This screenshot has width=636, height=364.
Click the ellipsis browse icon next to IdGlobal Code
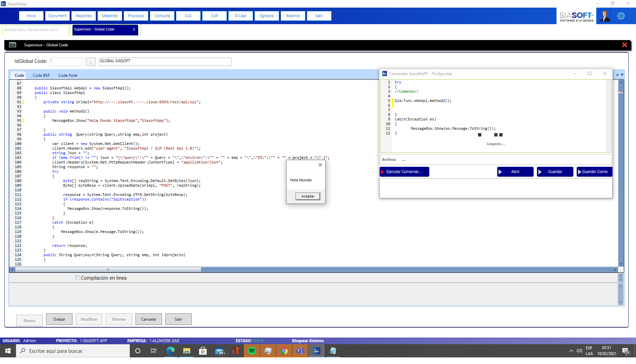90,62
